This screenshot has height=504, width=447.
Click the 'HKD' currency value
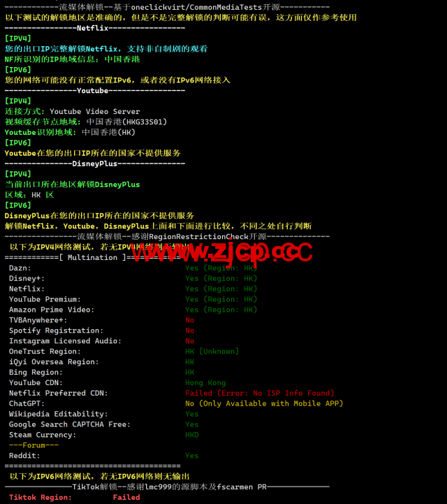click(x=192, y=435)
